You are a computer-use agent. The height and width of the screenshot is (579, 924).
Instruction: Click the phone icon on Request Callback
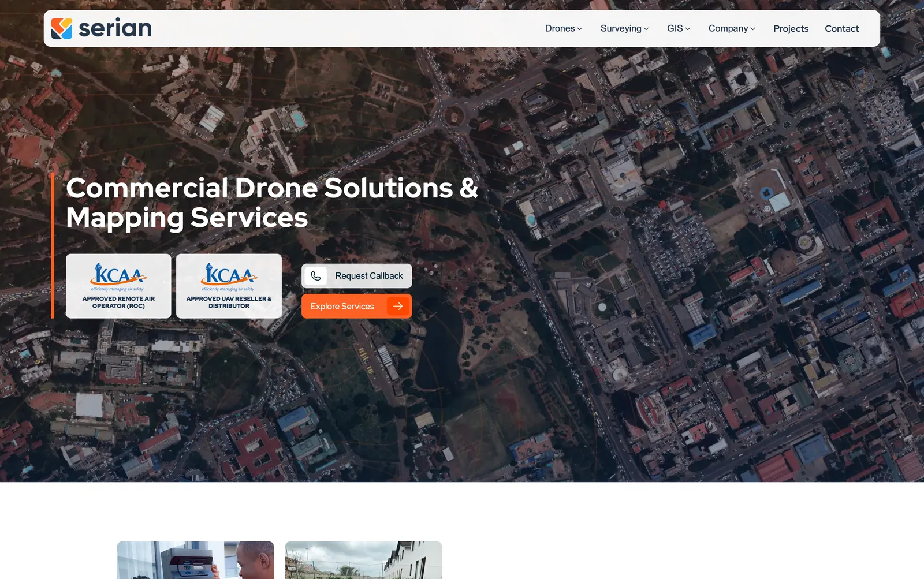tap(315, 276)
